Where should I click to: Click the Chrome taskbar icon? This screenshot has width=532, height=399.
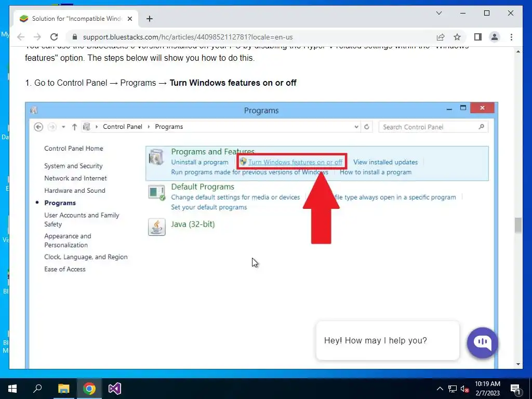point(89,389)
